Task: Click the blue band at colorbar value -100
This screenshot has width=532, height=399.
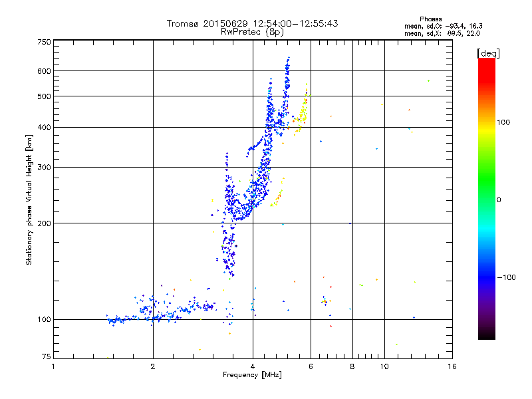Action: [487, 277]
